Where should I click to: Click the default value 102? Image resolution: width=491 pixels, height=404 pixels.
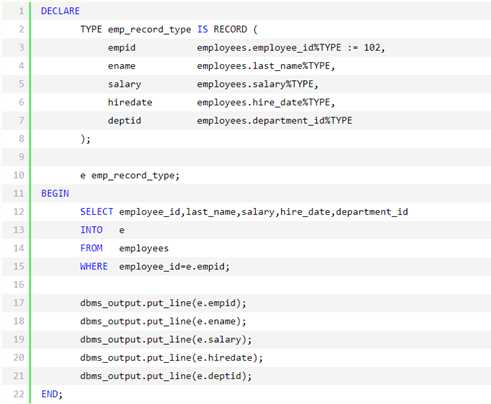tap(372, 48)
